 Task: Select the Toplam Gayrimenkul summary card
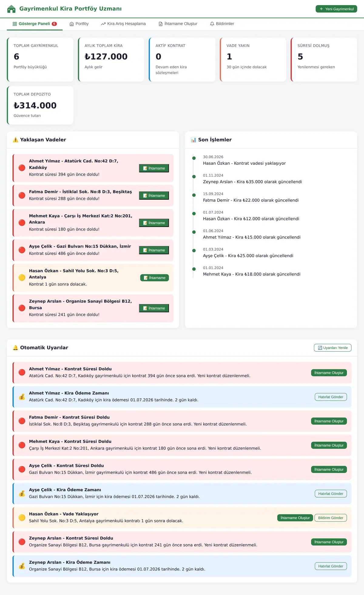coord(40,59)
